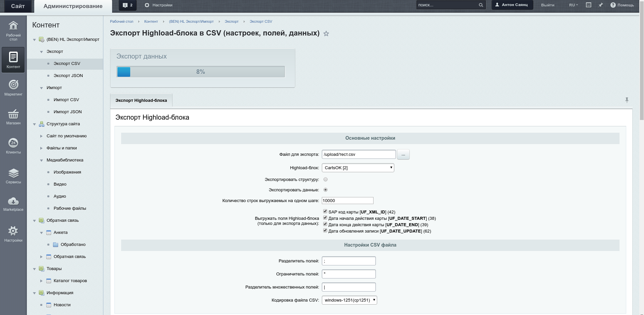Click the pin icon in top bar
This screenshot has width=644, height=315.
[601, 5]
